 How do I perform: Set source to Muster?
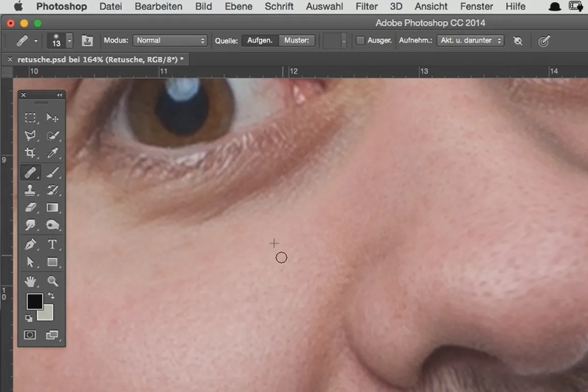[297, 41]
